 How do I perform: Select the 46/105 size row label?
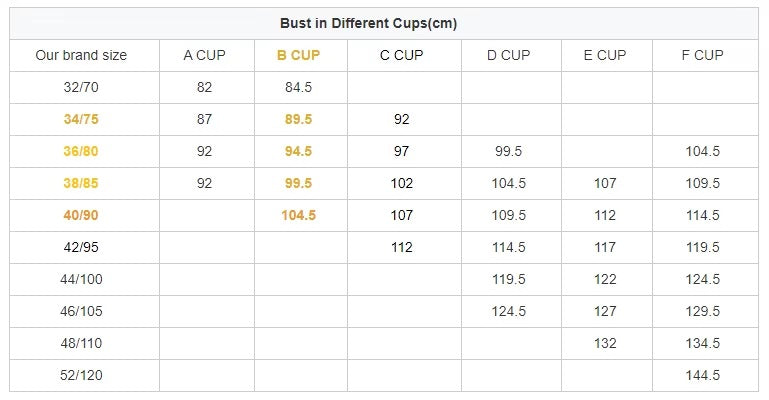pyautogui.click(x=81, y=311)
